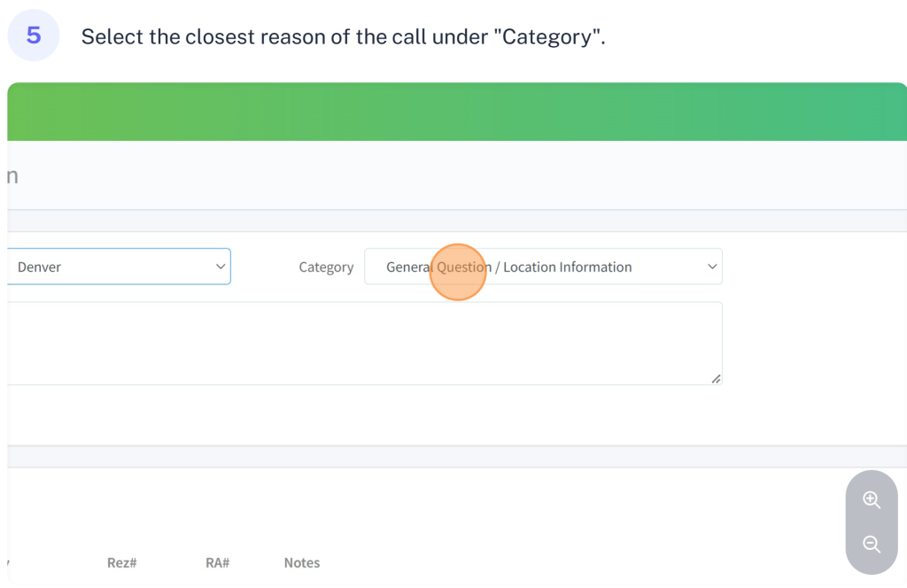Click the Category field label

[x=326, y=267]
